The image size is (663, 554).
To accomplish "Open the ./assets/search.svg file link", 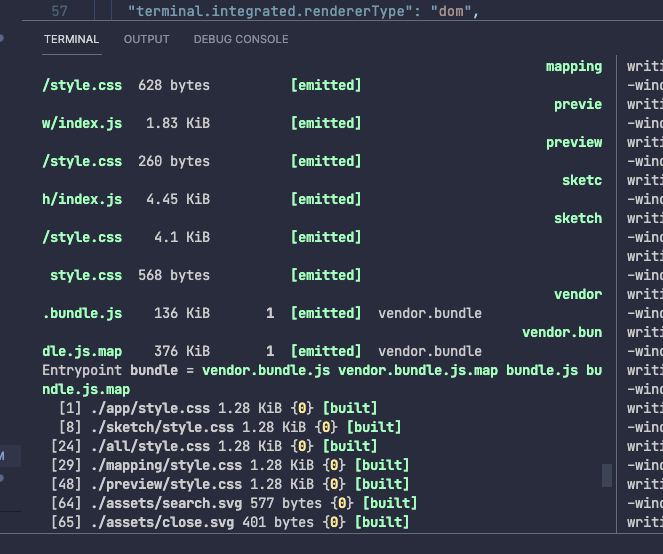I will pyautogui.click(x=166, y=503).
